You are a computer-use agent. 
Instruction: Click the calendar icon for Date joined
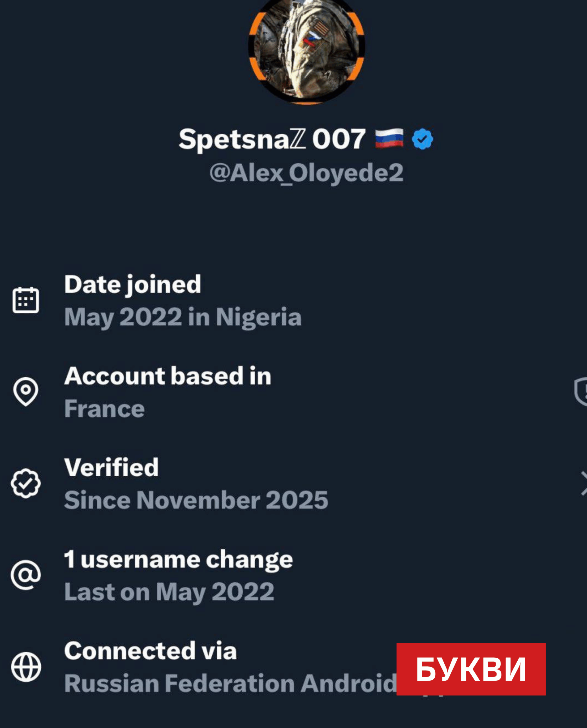(26, 300)
